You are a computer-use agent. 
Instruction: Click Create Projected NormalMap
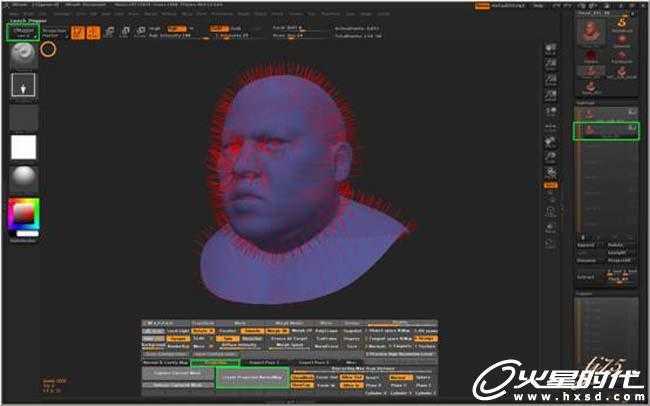[252, 378]
